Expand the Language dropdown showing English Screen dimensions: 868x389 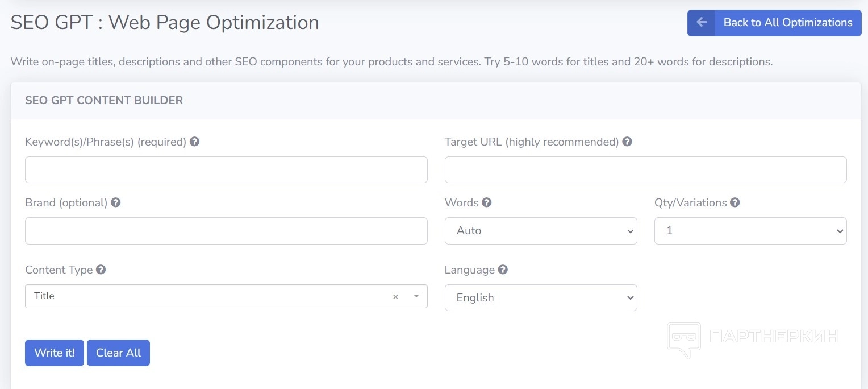540,298
